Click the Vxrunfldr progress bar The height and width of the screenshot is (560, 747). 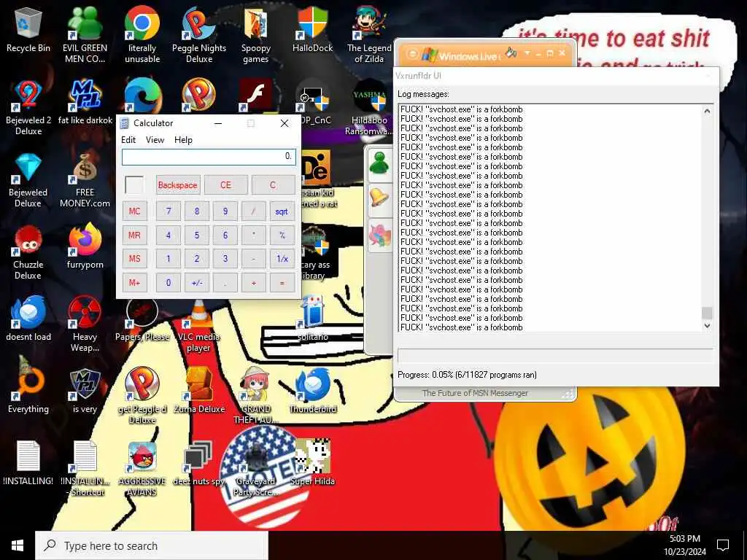point(555,356)
